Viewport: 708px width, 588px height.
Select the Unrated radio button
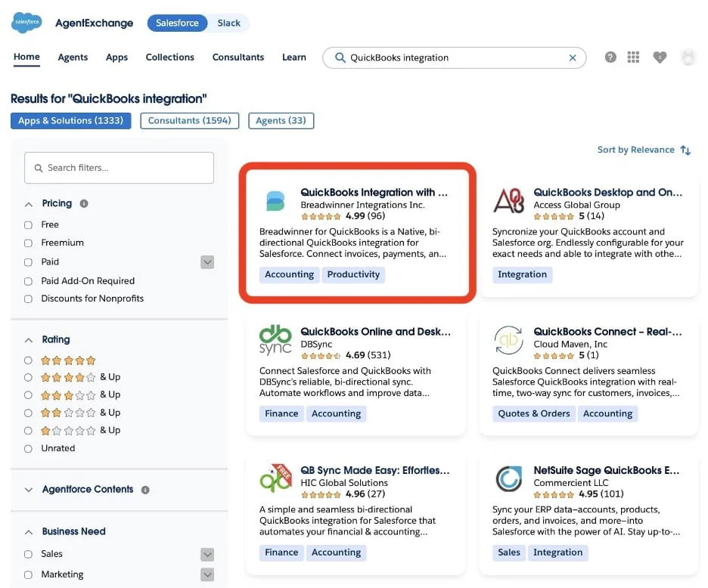point(28,449)
